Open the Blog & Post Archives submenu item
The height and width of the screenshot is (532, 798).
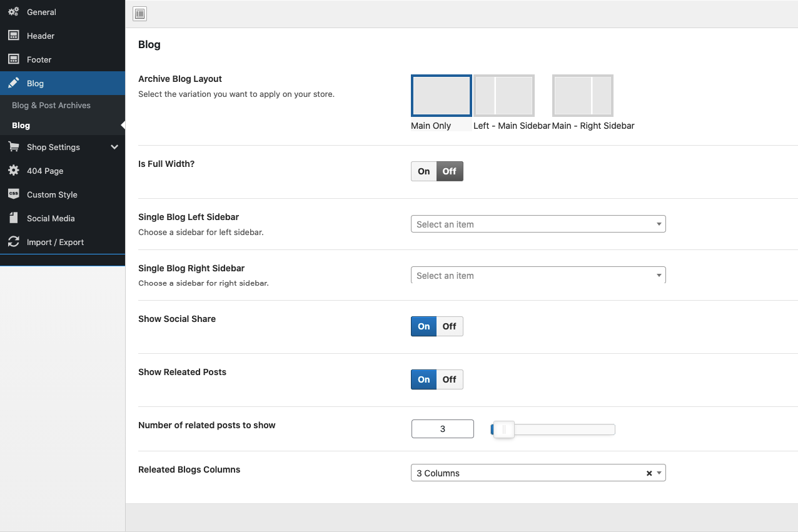point(51,105)
